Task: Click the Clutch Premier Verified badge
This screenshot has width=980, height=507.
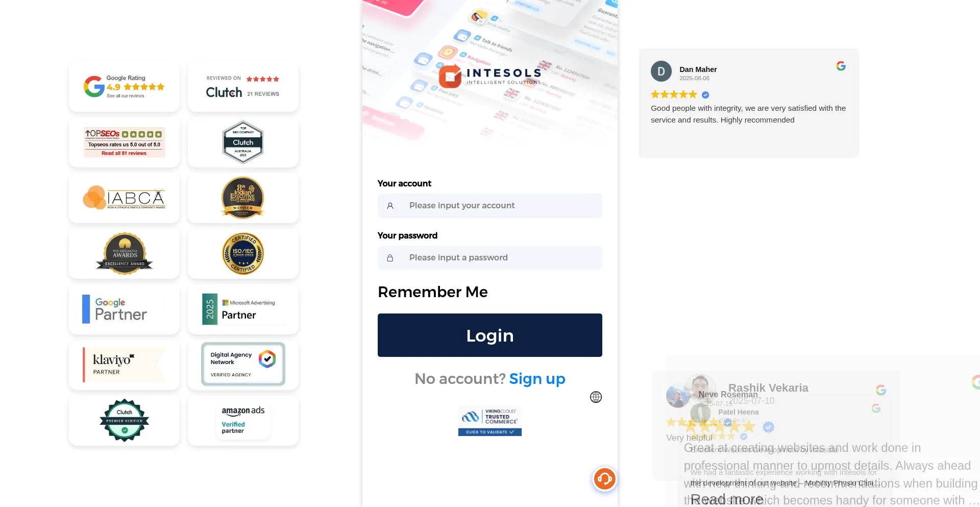Action: [x=124, y=421]
